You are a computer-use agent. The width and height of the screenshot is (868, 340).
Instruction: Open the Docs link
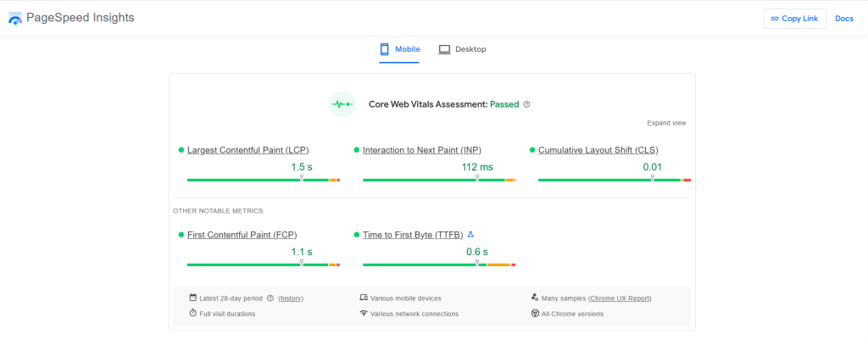coord(844,19)
